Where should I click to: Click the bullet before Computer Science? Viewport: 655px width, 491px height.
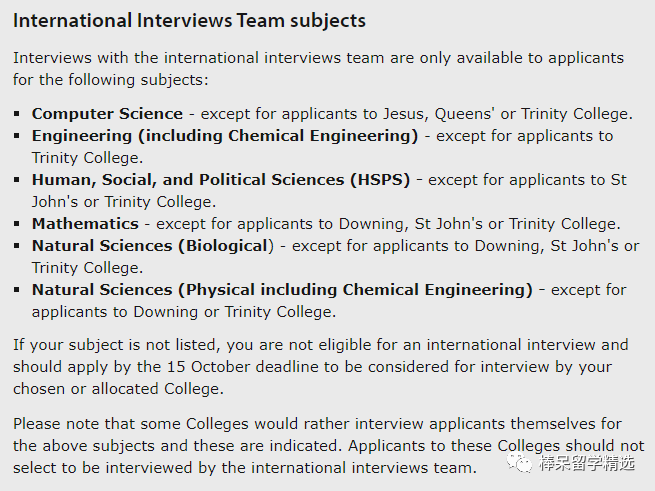click(x=17, y=114)
